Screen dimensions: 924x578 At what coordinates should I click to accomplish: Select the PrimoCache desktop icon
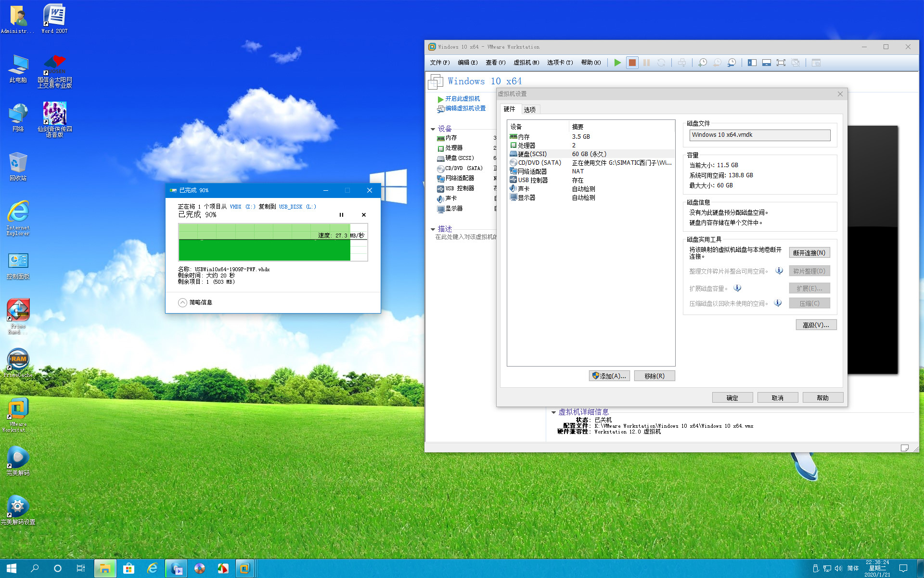[x=18, y=362]
